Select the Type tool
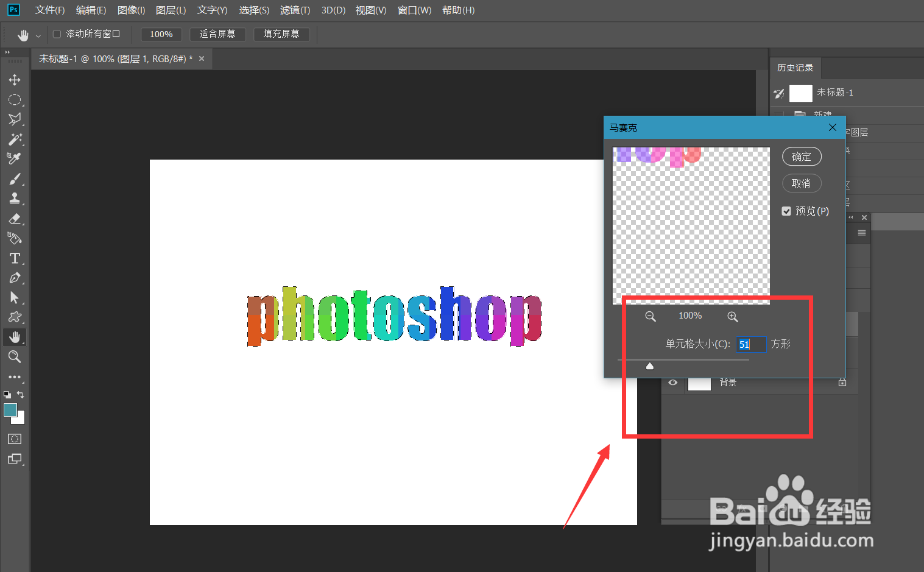924x572 pixels. tap(15, 258)
